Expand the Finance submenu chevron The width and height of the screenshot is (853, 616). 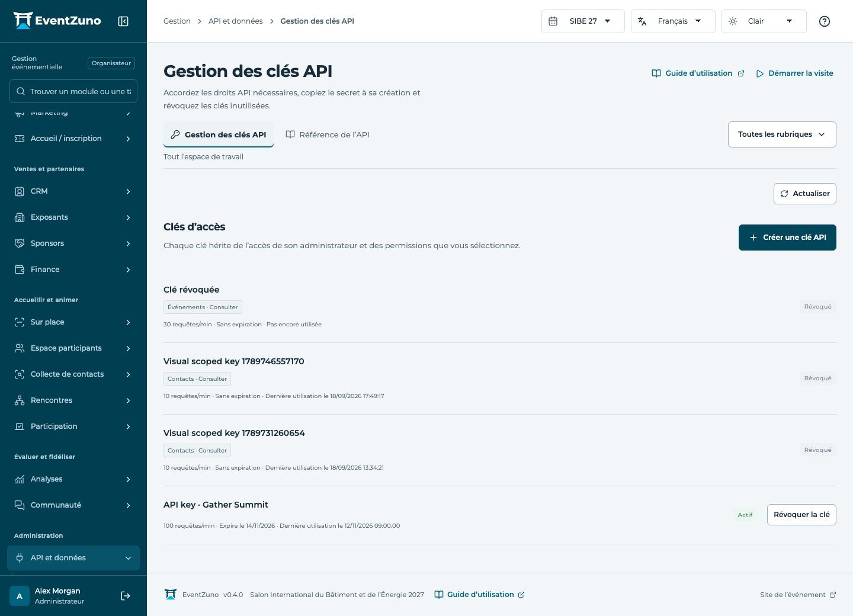pyautogui.click(x=128, y=269)
